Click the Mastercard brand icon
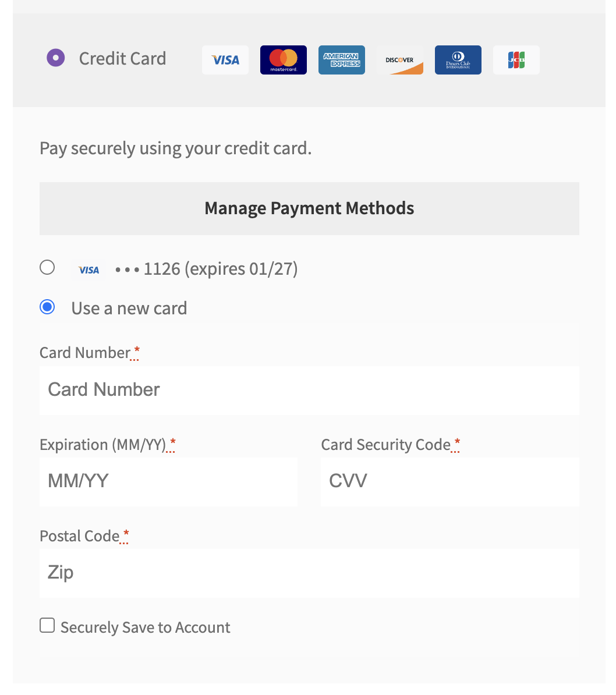Viewport: 616px width, 695px height. (x=283, y=60)
